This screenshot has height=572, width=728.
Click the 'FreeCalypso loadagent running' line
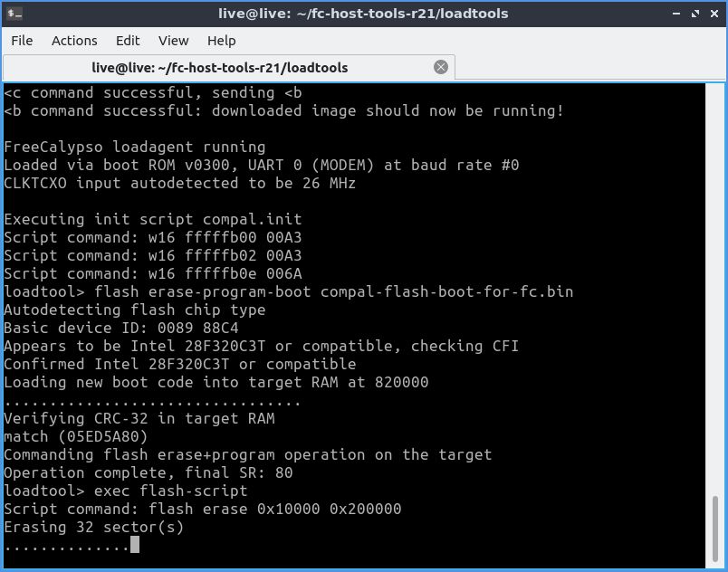click(x=134, y=147)
